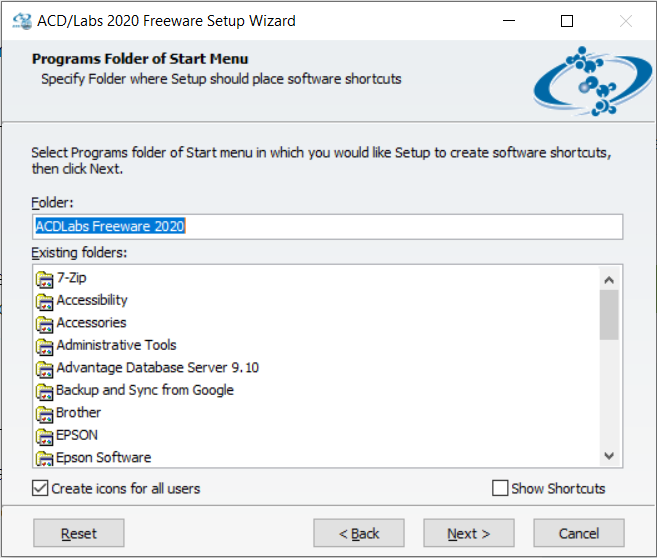Image resolution: width=657 pixels, height=558 pixels.
Task: Select Backup and Sync from Google entry
Action: point(145,390)
